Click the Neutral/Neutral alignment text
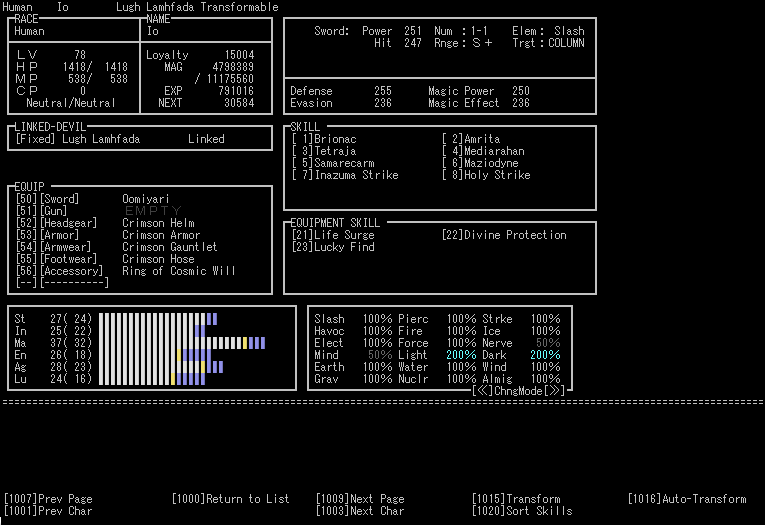Image resolution: width=765 pixels, height=525 pixels. 71,103
